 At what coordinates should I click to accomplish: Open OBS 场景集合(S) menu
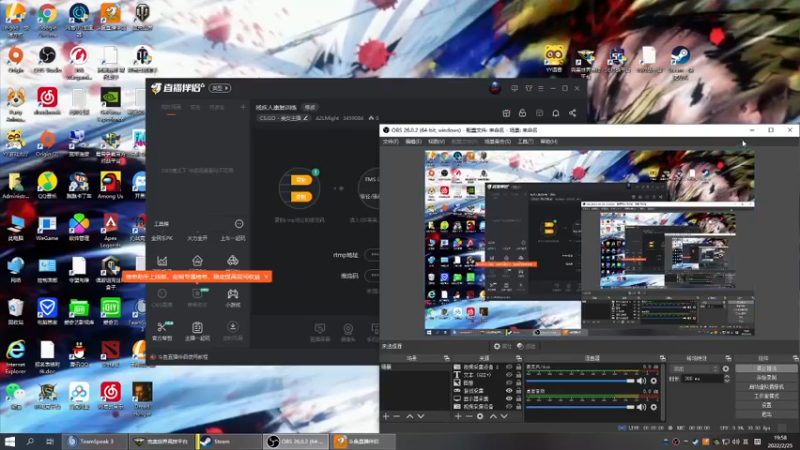pyautogui.click(x=497, y=141)
